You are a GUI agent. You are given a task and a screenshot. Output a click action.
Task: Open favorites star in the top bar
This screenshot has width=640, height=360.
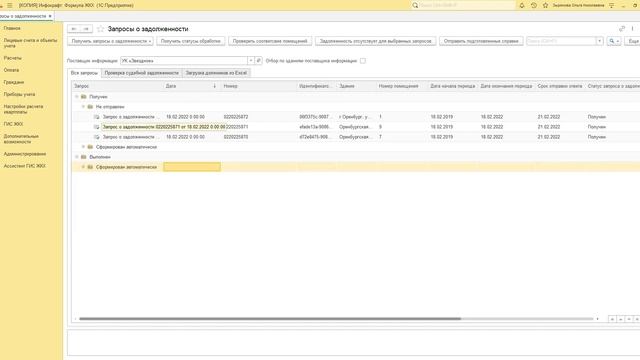(545, 5)
